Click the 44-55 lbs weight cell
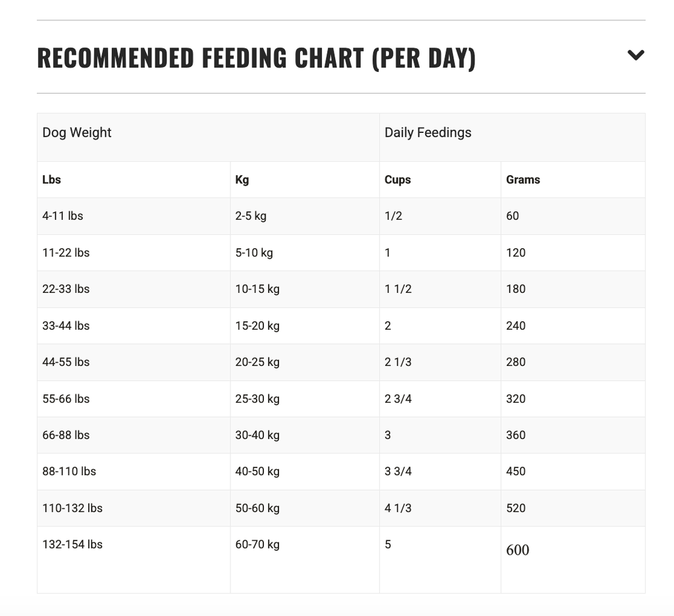Screen dimensions: 674x616 tap(66, 362)
